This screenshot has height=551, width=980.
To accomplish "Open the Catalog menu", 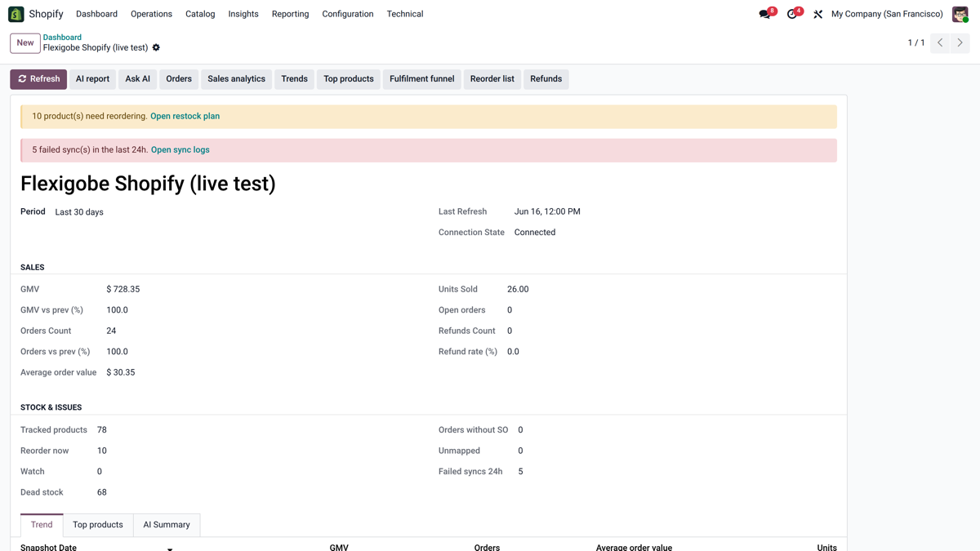I will pyautogui.click(x=200, y=14).
